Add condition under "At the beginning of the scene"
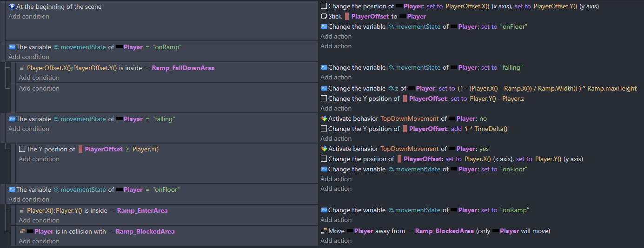The height and width of the screenshot is (248, 644). click(29, 16)
